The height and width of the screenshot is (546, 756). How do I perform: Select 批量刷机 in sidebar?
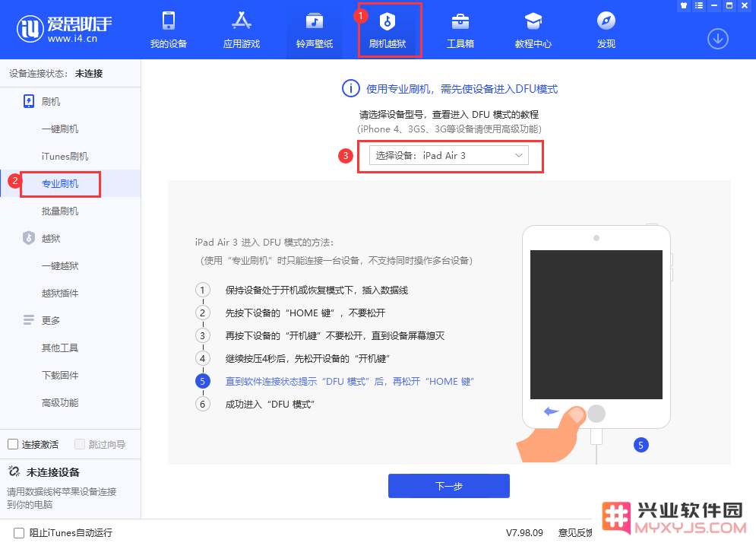(60, 211)
